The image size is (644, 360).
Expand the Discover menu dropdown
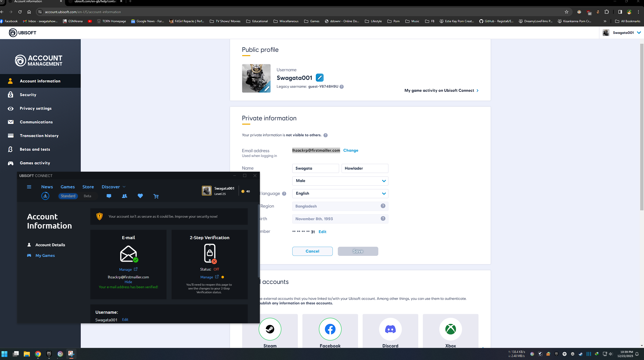pos(113,187)
